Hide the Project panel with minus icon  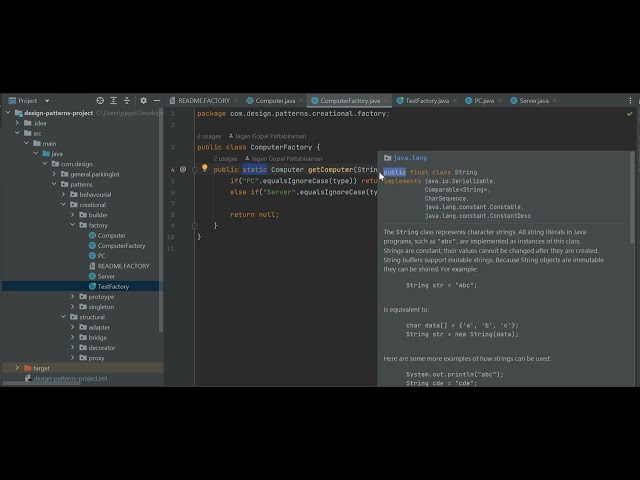coord(157,100)
